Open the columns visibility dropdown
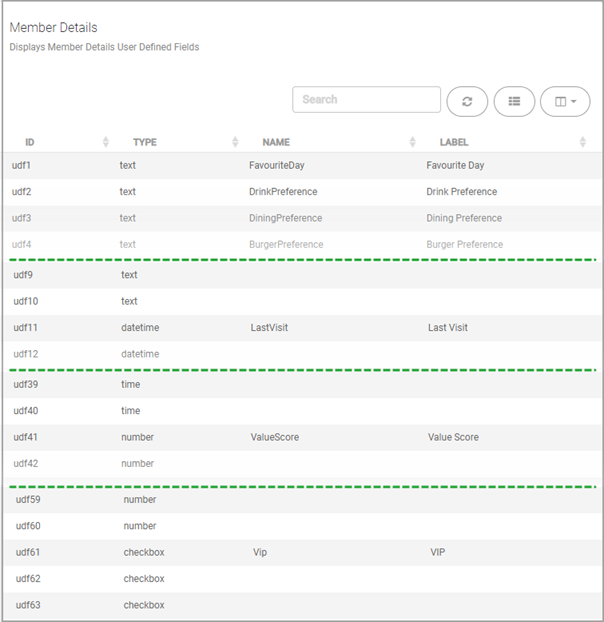The image size is (604, 622). (565, 102)
